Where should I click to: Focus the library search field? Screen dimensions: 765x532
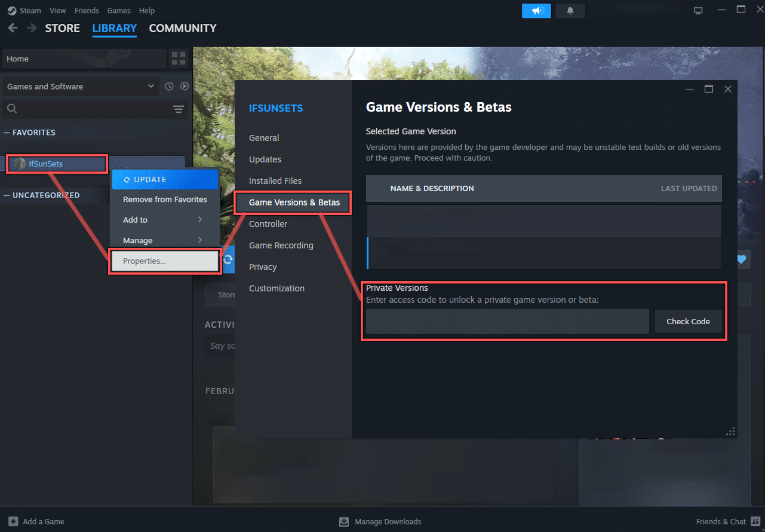pyautogui.click(x=96, y=109)
